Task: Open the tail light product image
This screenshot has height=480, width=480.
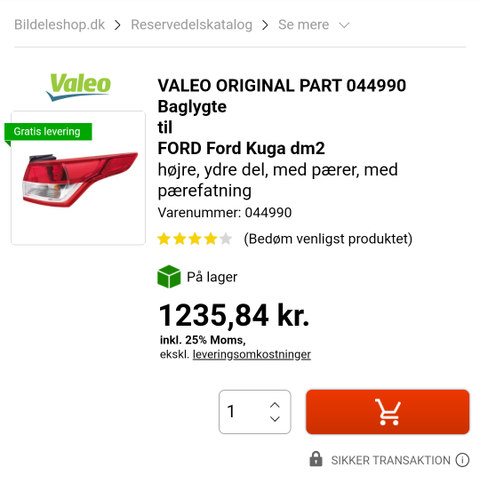Action: tap(79, 179)
